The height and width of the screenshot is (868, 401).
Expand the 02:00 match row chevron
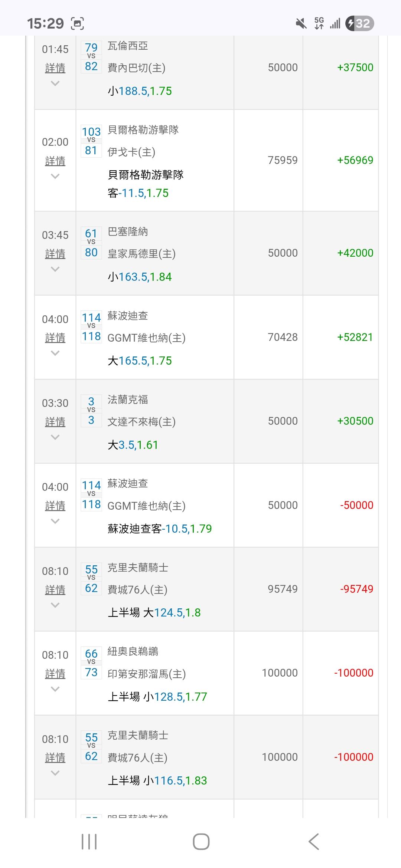(55, 176)
